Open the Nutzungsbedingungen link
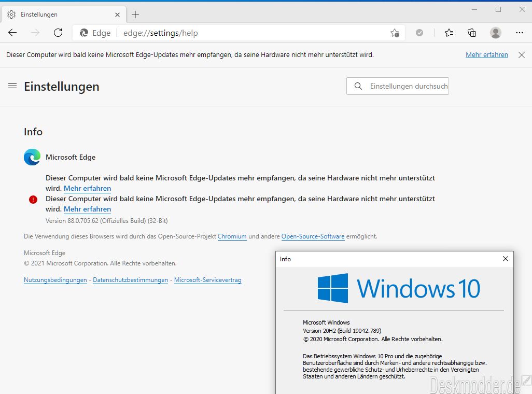 coord(55,280)
